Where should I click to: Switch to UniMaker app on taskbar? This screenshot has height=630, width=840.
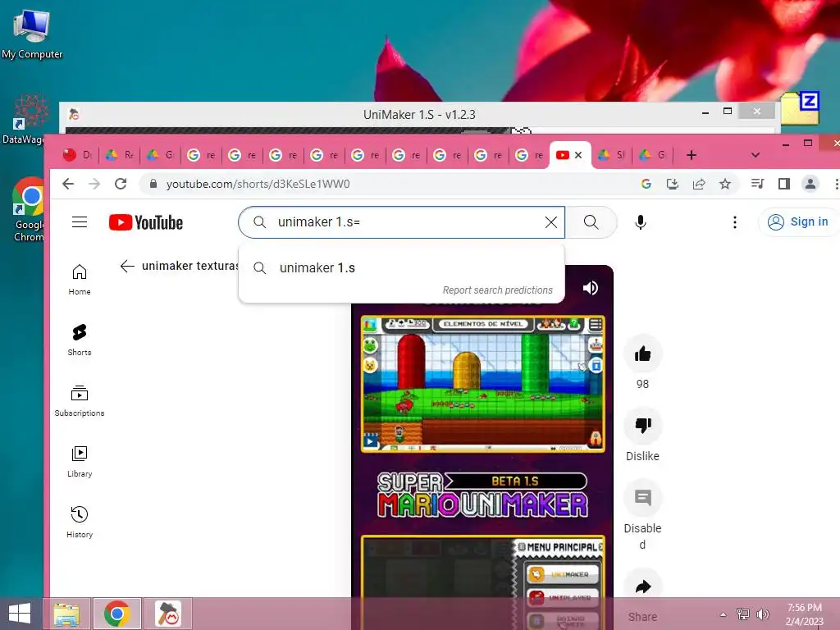coord(168,614)
